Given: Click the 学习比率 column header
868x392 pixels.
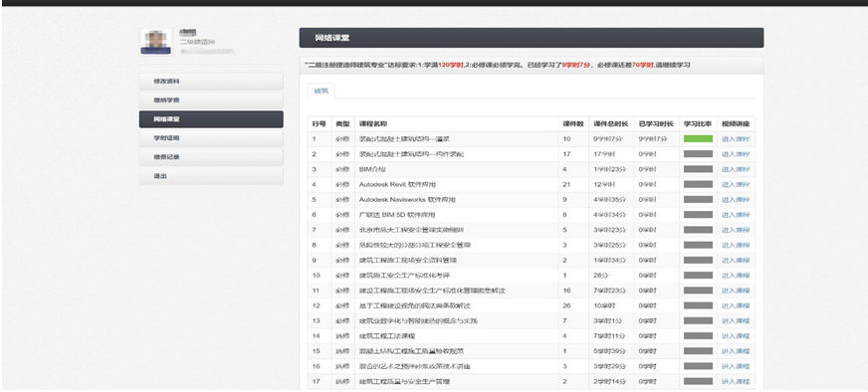Looking at the screenshot, I should click(698, 124).
